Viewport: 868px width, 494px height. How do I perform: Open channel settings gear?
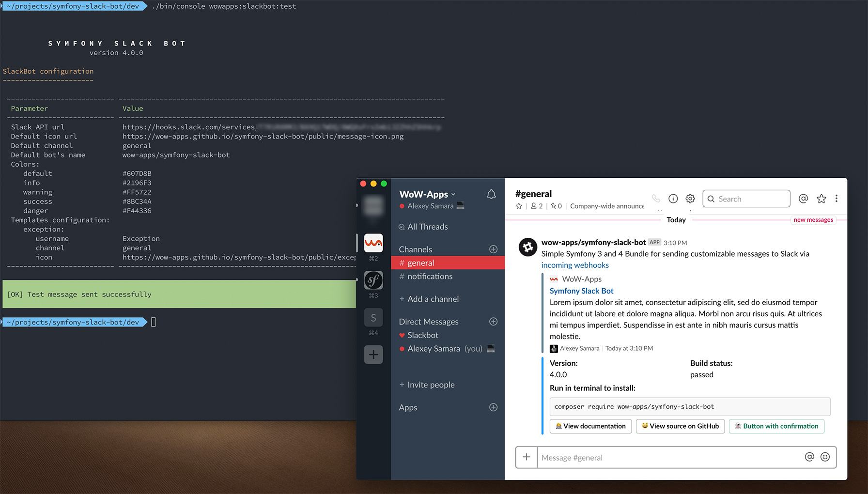690,199
